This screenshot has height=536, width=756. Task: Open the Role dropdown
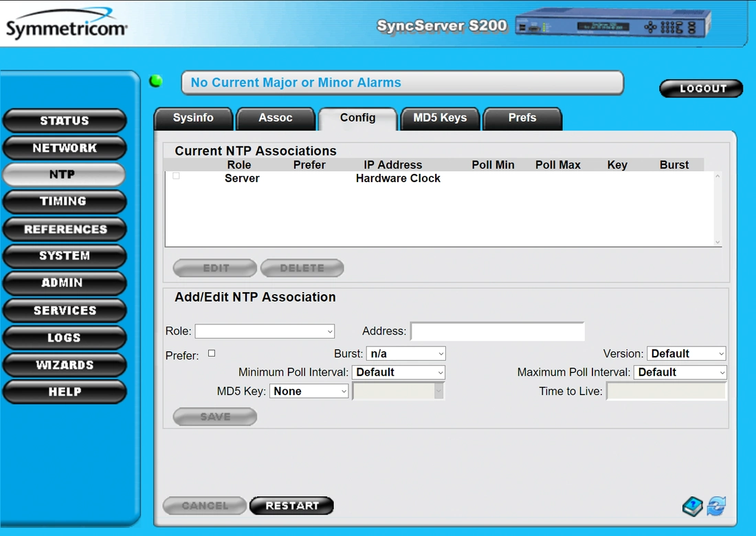click(x=265, y=331)
